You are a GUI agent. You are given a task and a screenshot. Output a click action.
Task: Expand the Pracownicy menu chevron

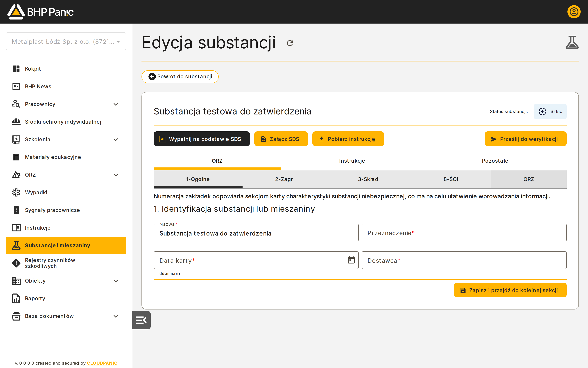coord(116,104)
